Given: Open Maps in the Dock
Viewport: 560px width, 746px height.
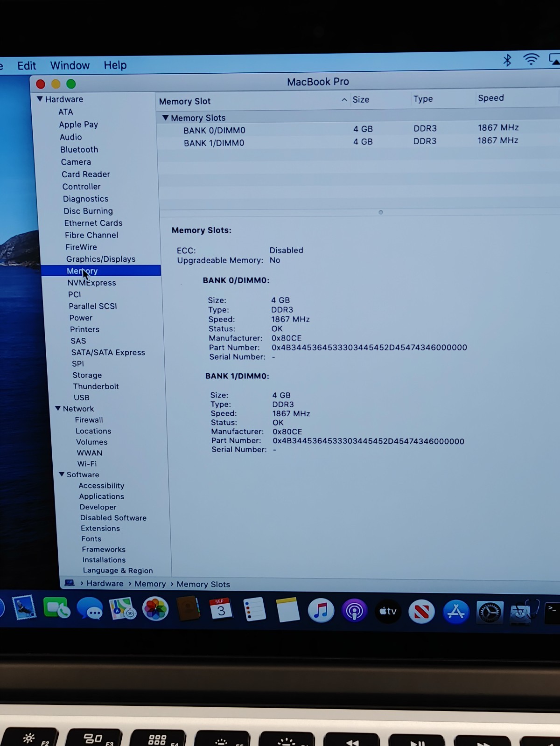Looking at the screenshot, I should pyautogui.click(x=122, y=609).
